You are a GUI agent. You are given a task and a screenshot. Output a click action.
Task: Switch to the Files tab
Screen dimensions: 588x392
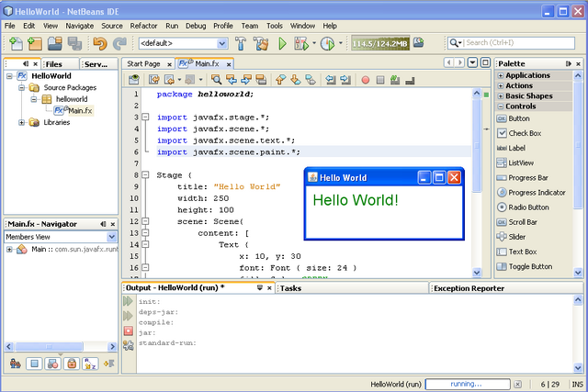(54, 64)
